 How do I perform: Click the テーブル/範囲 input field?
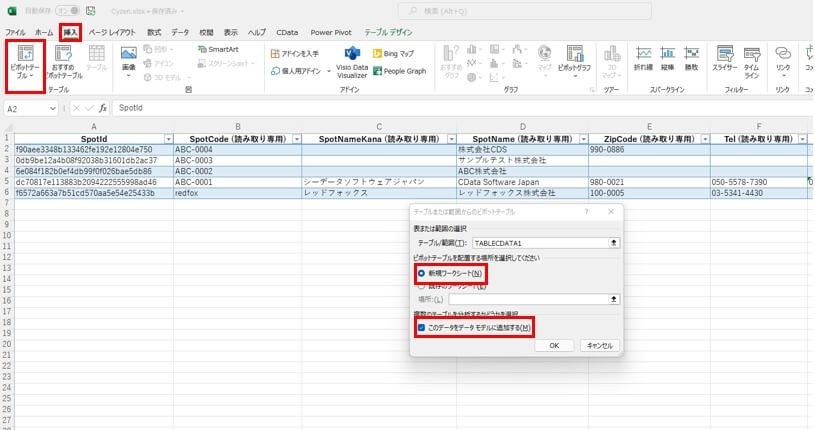pyautogui.click(x=538, y=243)
